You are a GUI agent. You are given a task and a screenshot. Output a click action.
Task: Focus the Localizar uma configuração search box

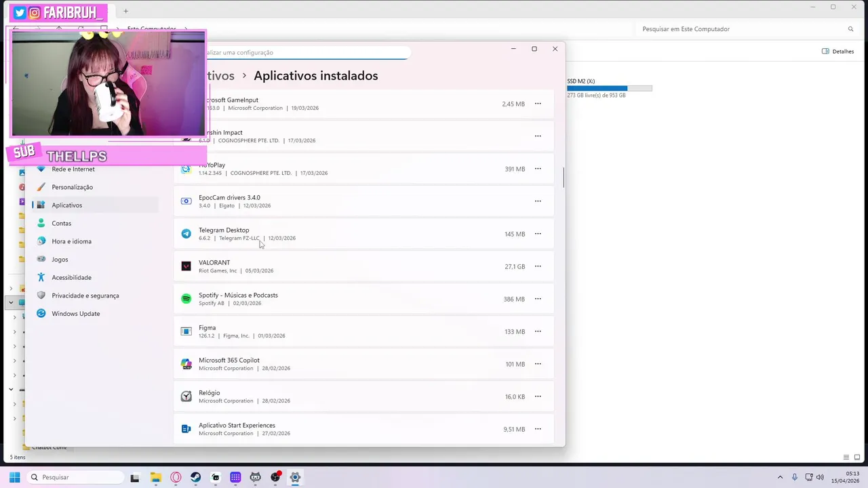(x=307, y=52)
